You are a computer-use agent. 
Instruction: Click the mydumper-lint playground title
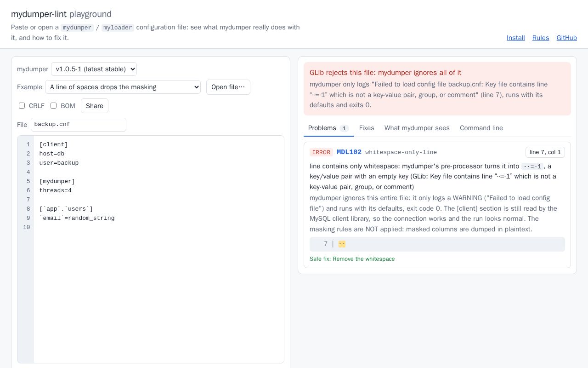[x=61, y=14]
